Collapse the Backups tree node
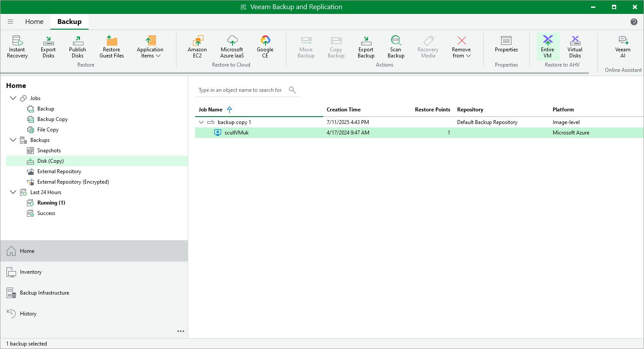Screen dimensions: 644x349 [13, 140]
